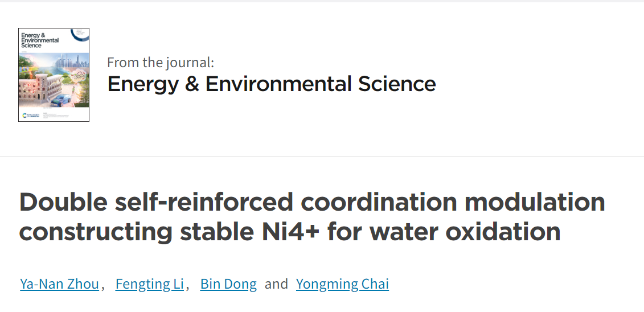Click the blue arc graphic on journal cover
The image size is (644, 312).
[80, 36]
